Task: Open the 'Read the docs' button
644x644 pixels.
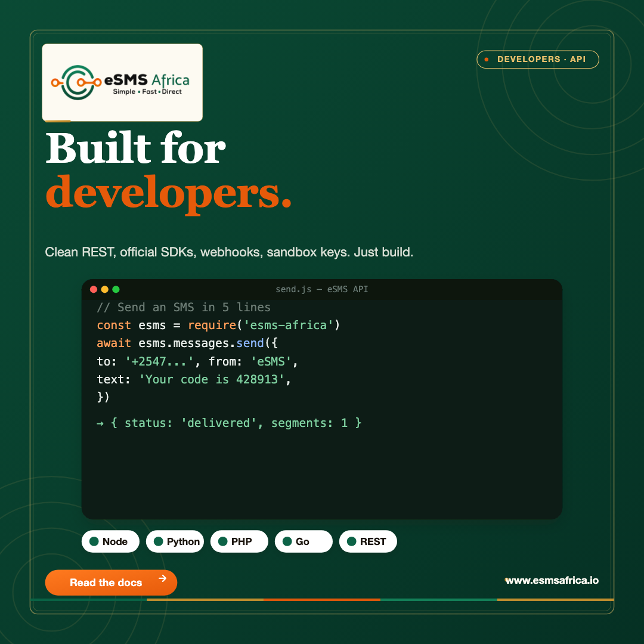Action: coord(111,583)
